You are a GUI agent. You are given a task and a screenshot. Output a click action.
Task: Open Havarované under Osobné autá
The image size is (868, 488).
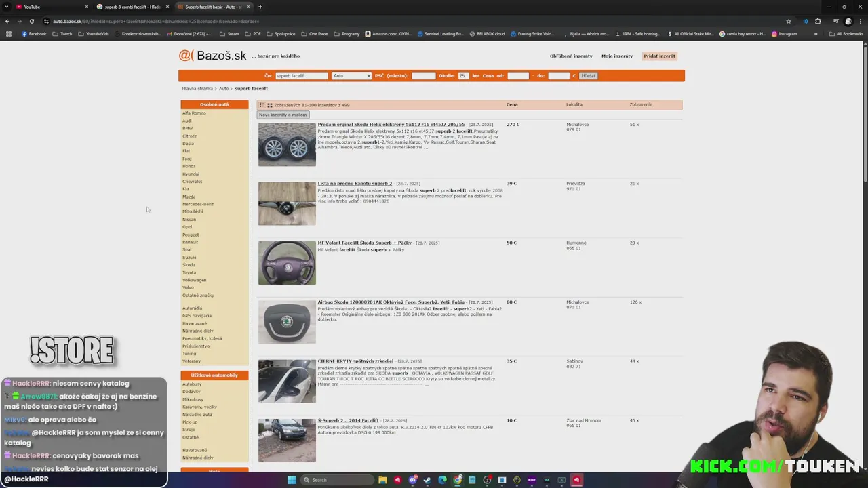tap(195, 323)
